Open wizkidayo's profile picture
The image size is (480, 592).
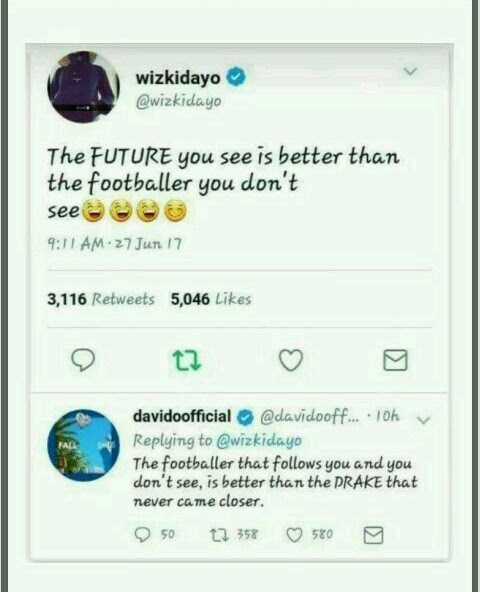(x=83, y=87)
